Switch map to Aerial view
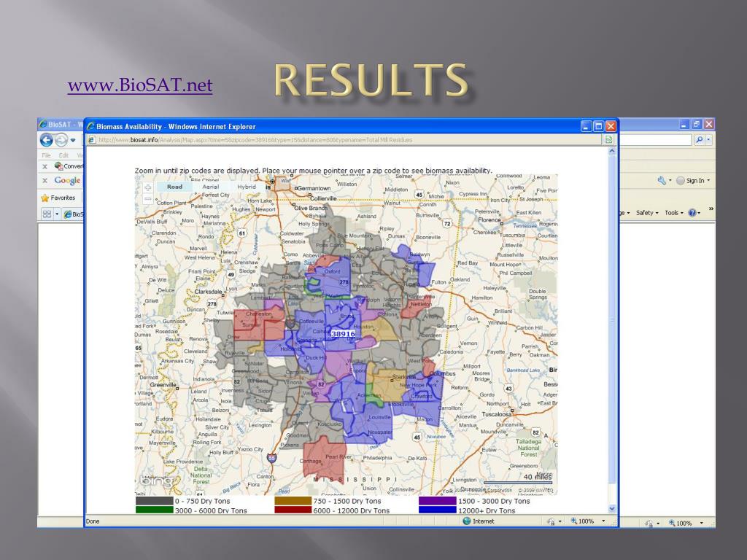 coord(211,187)
